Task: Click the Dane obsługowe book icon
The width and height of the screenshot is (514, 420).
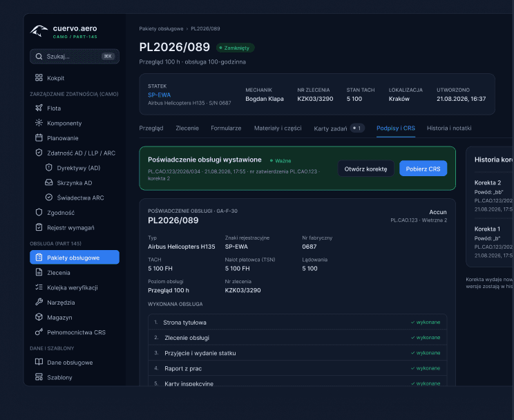Action: point(39,362)
